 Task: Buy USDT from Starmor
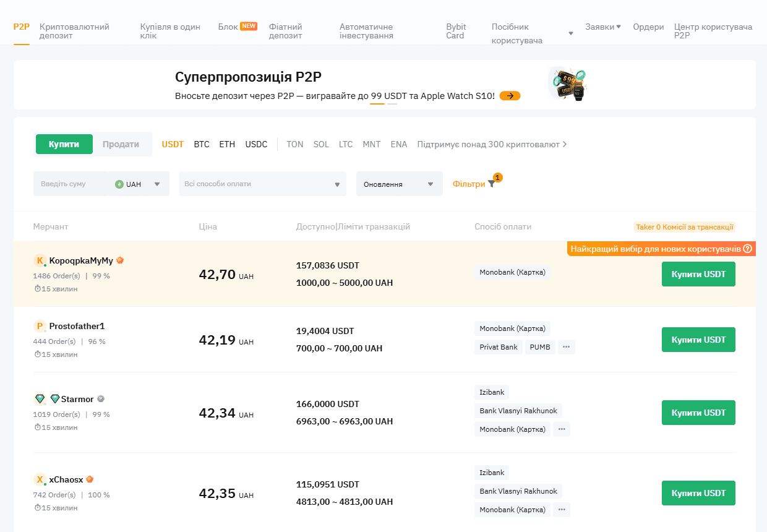[698, 413]
